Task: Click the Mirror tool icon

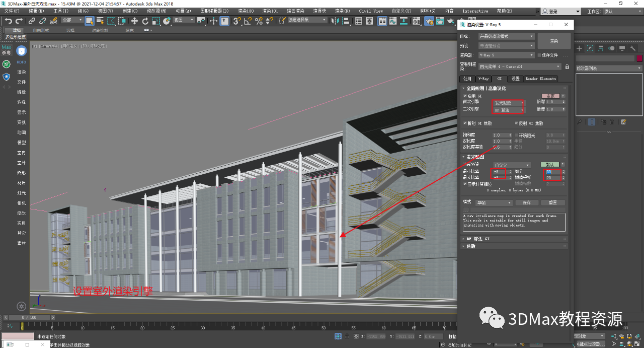Action: [334, 21]
